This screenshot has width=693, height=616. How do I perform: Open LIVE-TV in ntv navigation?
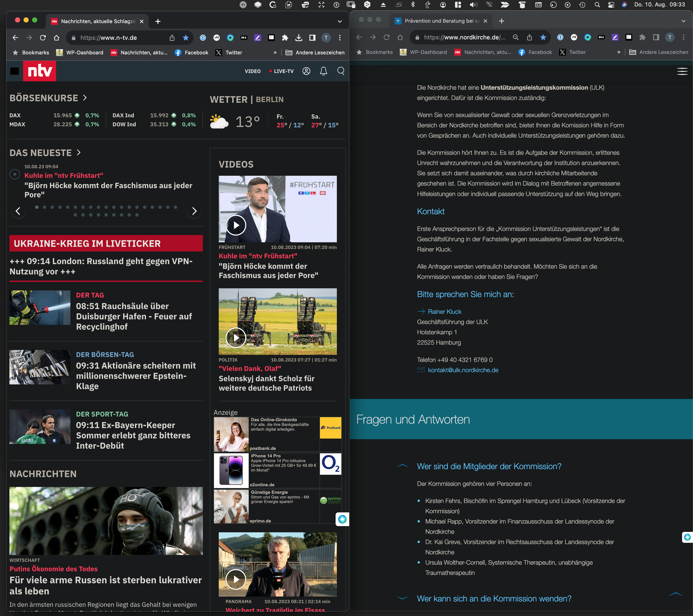click(x=281, y=71)
